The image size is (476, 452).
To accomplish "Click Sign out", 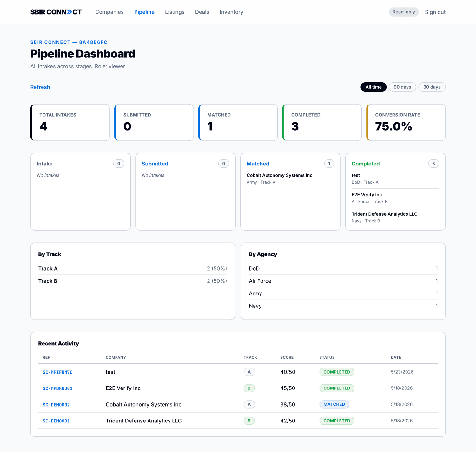I will [x=435, y=12].
